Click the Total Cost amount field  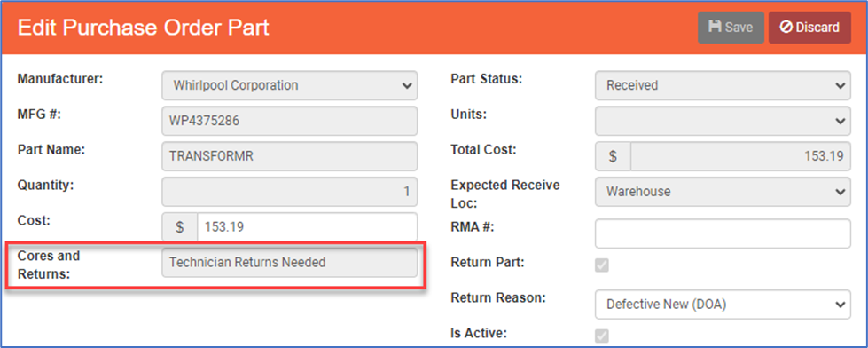pyautogui.click(x=740, y=156)
